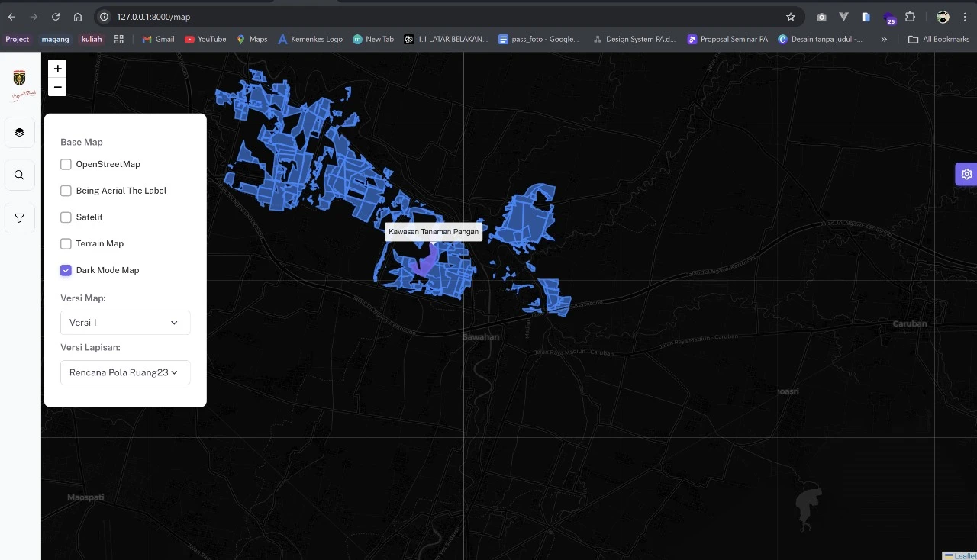Expand the Versi Map dropdown

pyautogui.click(x=125, y=323)
